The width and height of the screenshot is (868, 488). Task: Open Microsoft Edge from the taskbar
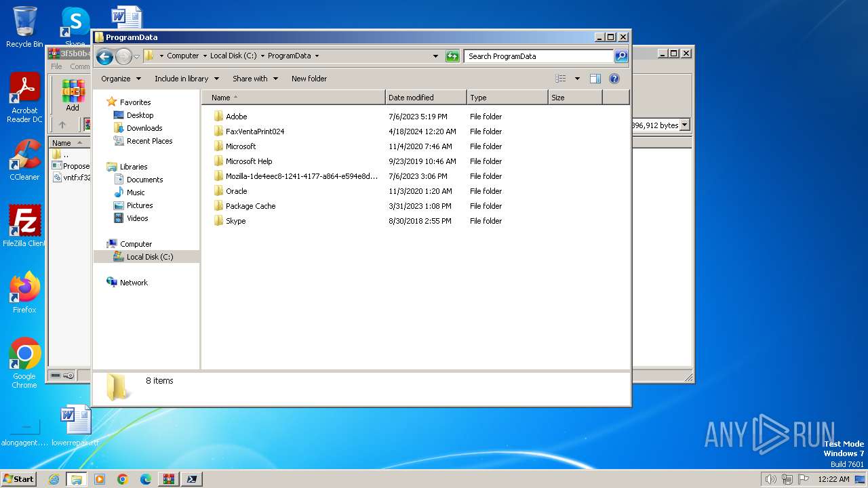(x=146, y=479)
